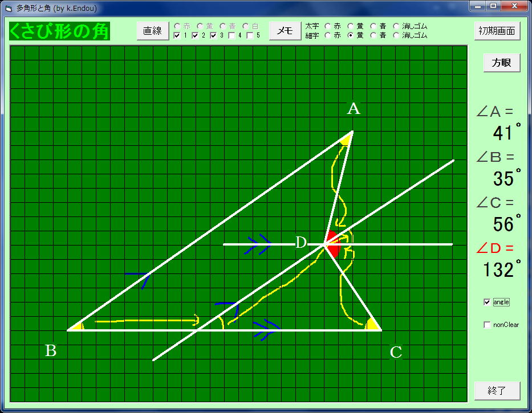532x413 pixels.
Task: Select 細字 黄 yellow radio button
Action: (351, 35)
